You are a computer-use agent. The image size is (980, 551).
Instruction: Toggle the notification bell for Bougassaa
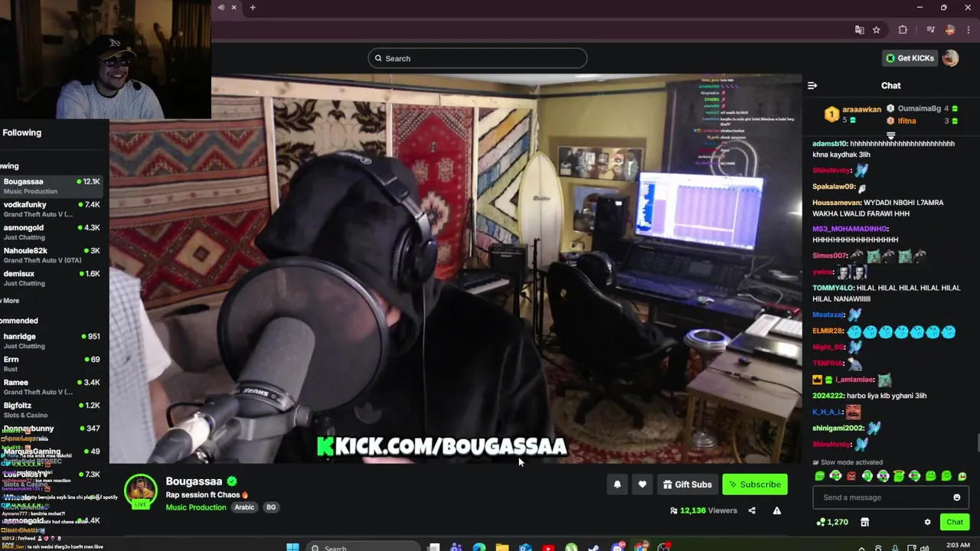(x=617, y=484)
